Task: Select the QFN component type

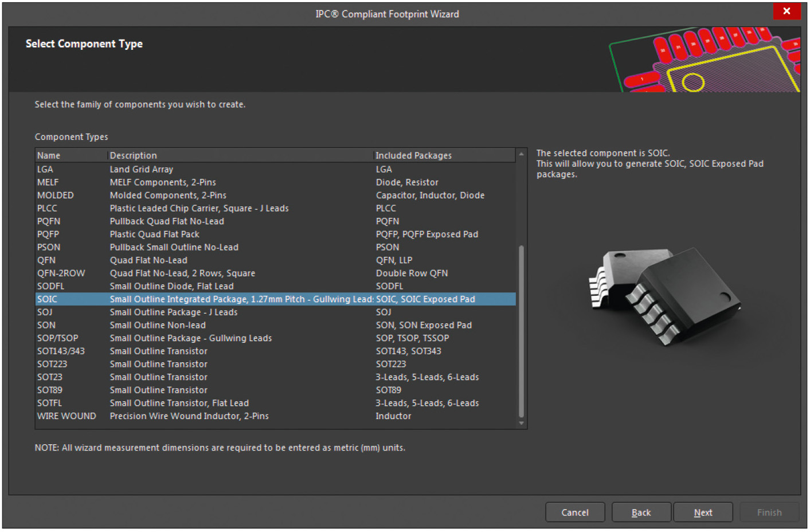Action: point(275,260)
